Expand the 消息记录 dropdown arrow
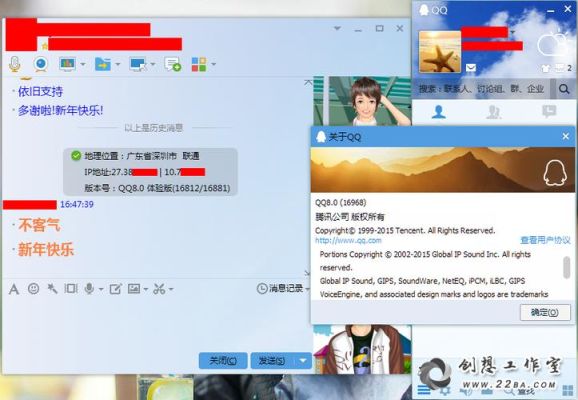The width and height of the screenshot is (578, 400). [307, 289]
